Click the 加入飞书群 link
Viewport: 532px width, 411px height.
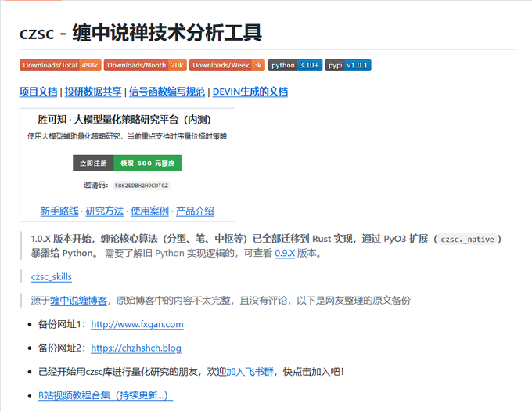[x=250, y=372]
